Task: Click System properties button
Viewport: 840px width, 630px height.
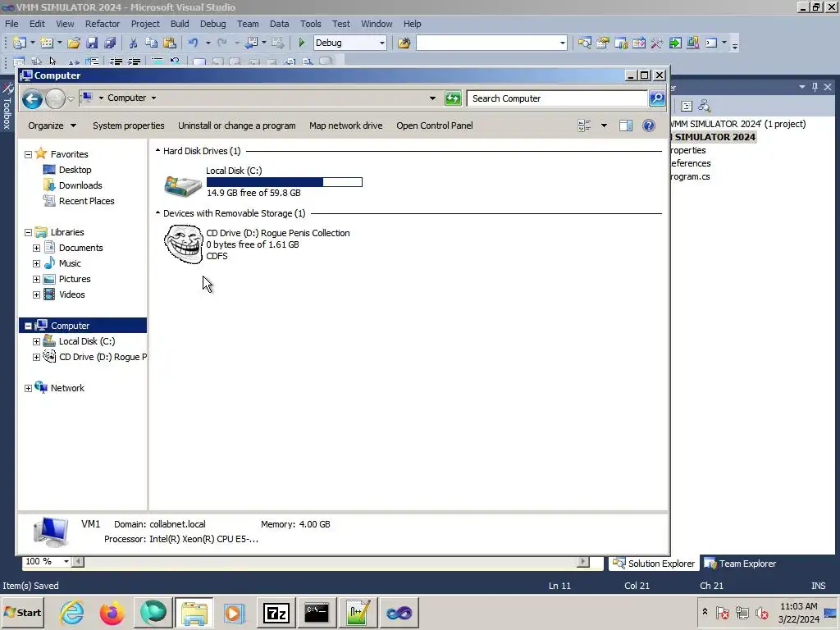Action: pos(129,126)
